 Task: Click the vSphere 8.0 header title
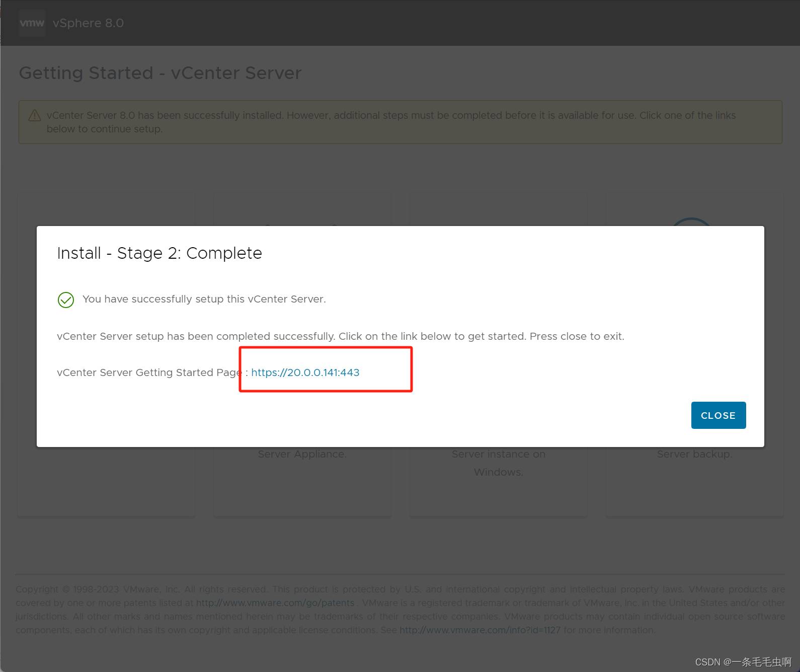click(x=88, y=23)
